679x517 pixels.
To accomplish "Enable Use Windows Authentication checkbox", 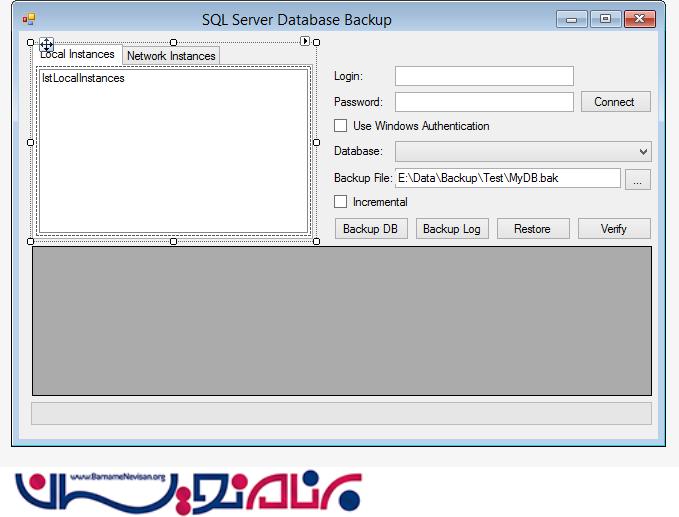I will [x=341, y=126].
